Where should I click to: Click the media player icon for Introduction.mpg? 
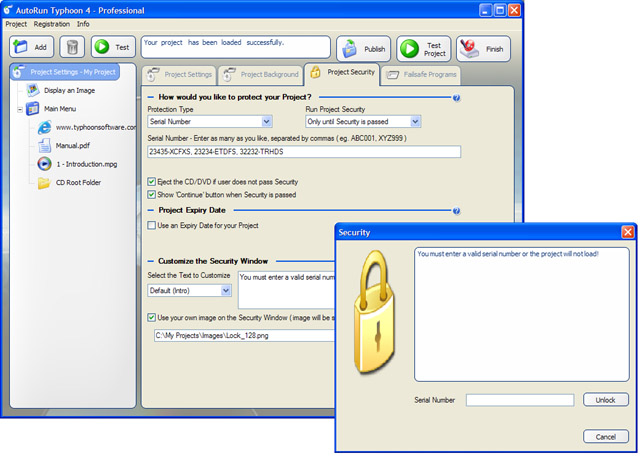click(x=44, y=164)
